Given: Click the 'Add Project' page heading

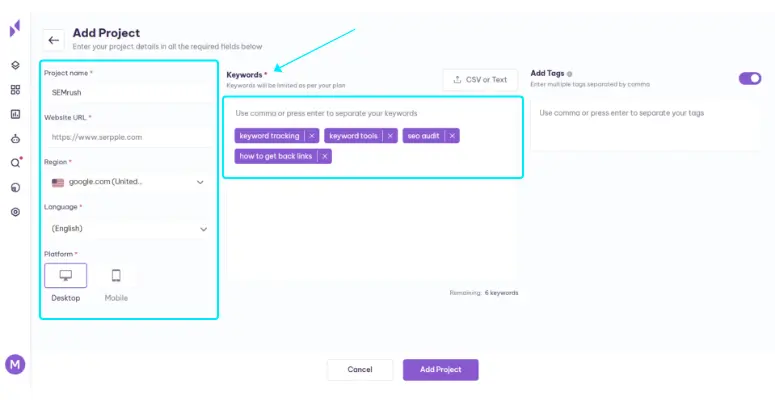Looking at the screenshot, I should (x=106, y=33).
